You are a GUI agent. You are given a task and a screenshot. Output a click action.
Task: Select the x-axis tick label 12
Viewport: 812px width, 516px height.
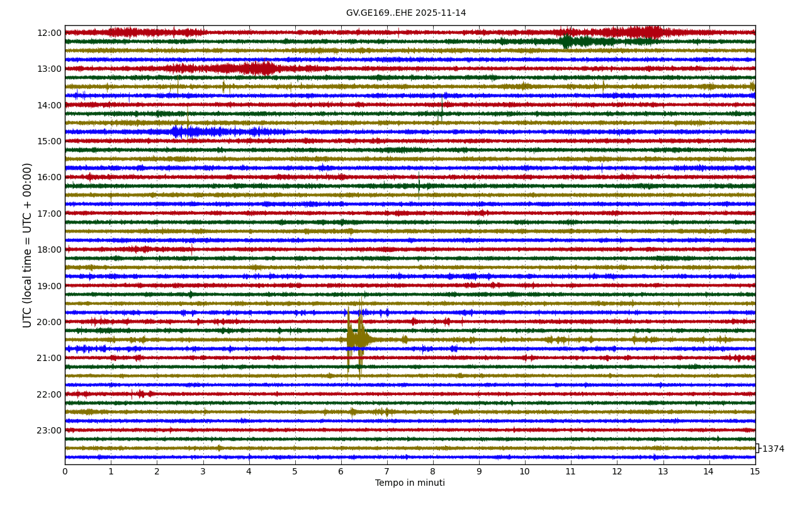tap(617, 471)
